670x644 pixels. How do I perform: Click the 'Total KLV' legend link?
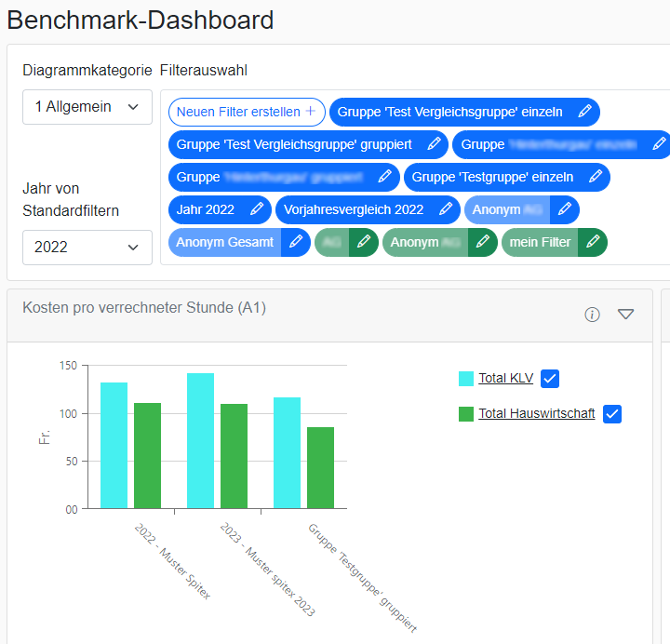pos(505,378)
